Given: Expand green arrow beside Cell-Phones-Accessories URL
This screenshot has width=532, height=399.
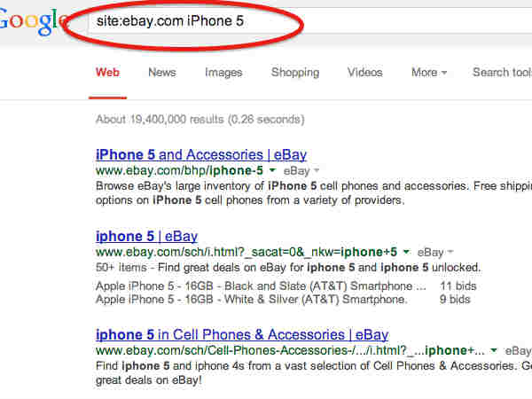Looking at the screenshot, I should click(494, 350).
